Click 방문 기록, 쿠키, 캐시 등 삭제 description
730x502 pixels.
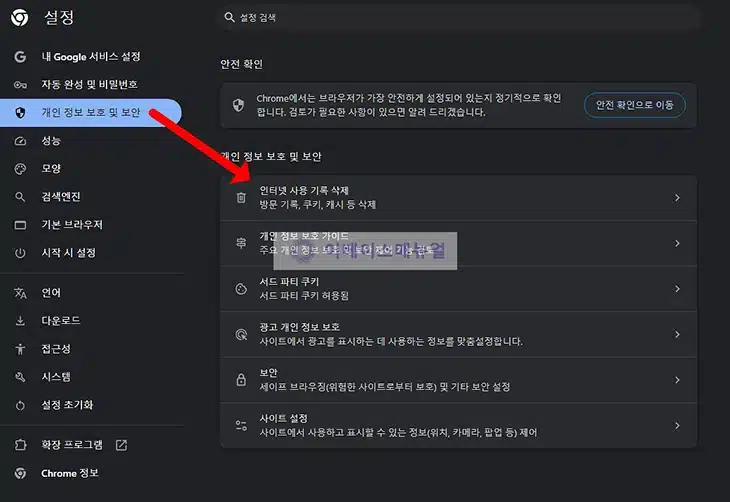pyautogui.click(x=318, y=205)
